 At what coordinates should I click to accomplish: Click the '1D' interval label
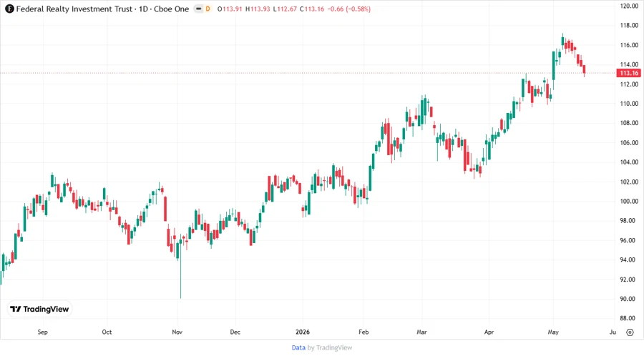pyautogui.click(x=143, y=9)
